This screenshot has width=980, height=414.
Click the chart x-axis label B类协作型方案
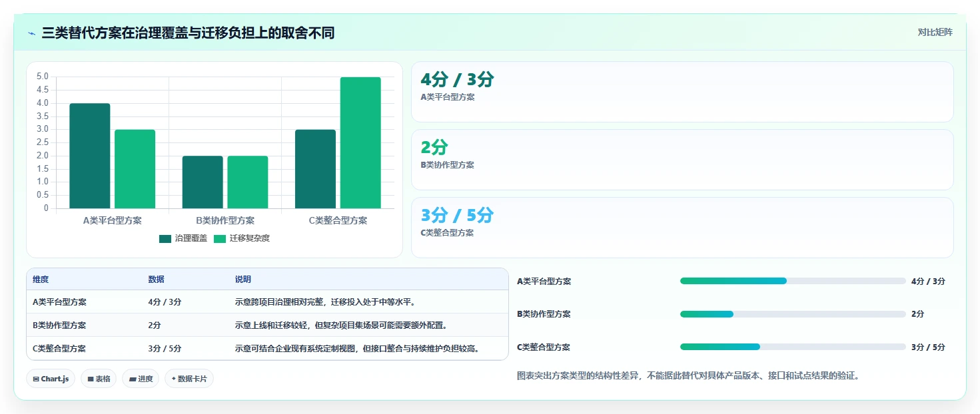tap(225, 220)
